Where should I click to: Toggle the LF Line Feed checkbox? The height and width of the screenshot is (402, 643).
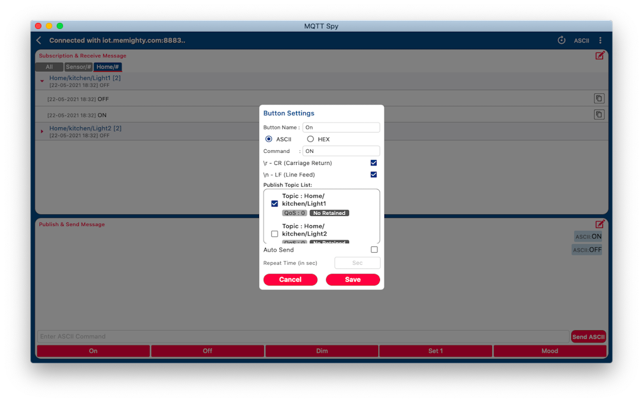point(374,174)
